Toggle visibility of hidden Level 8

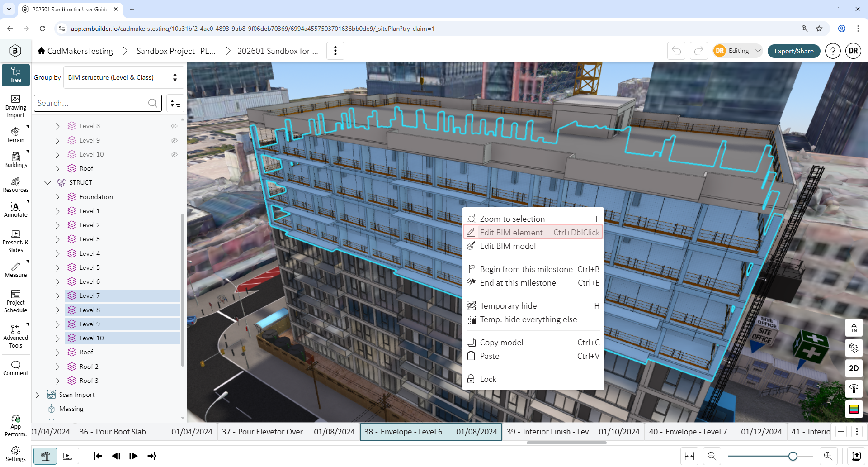(174, 126)
